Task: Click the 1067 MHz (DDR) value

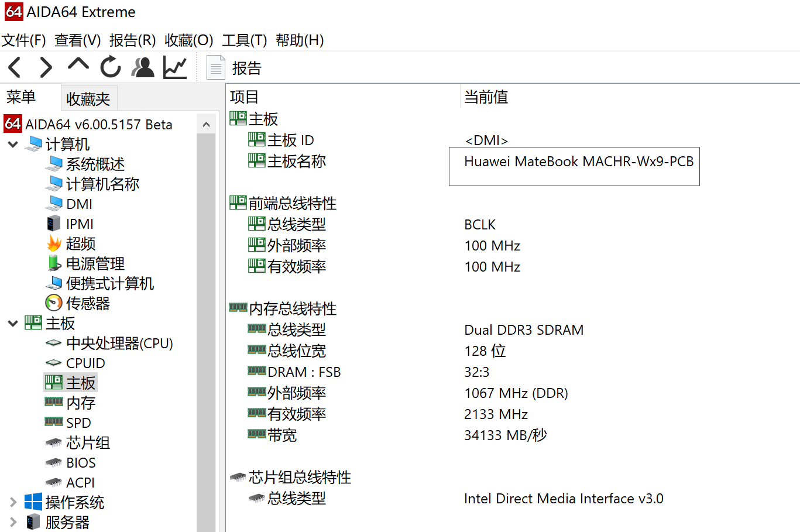Action: (516, 393)
